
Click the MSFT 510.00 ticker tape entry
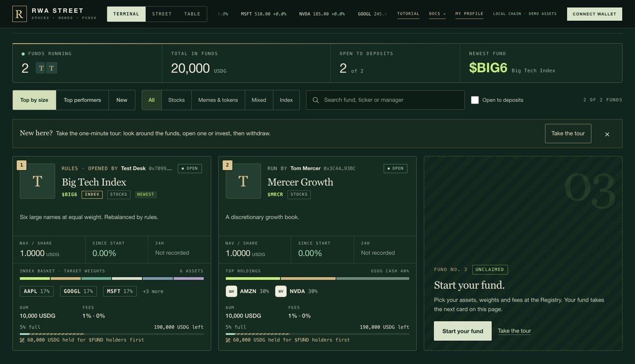click(x=263, y=14)
